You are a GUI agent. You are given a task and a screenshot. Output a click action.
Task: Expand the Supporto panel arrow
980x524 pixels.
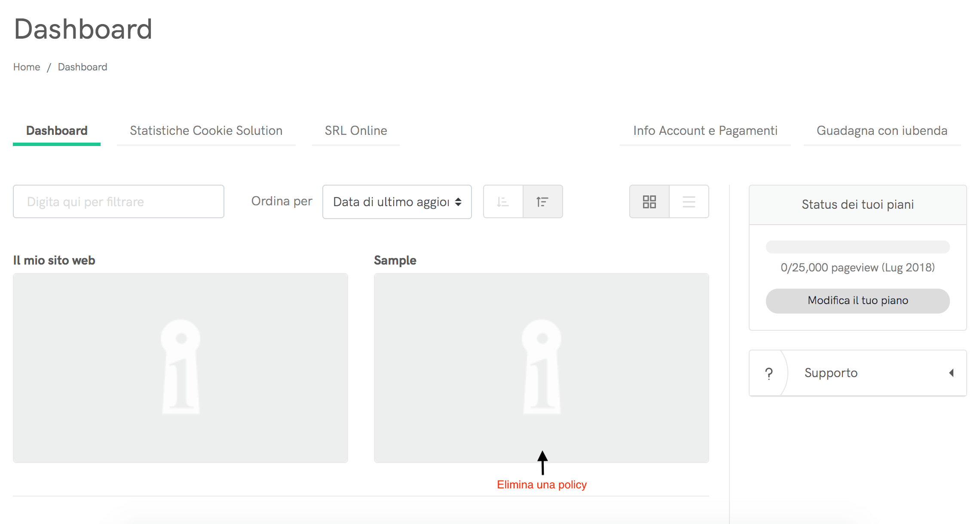pyautogui.click(x=951, y=373)
